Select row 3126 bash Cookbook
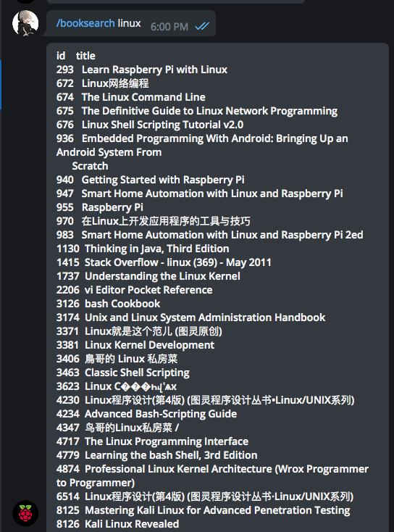394x532 pixels. [x=108, y=304]
